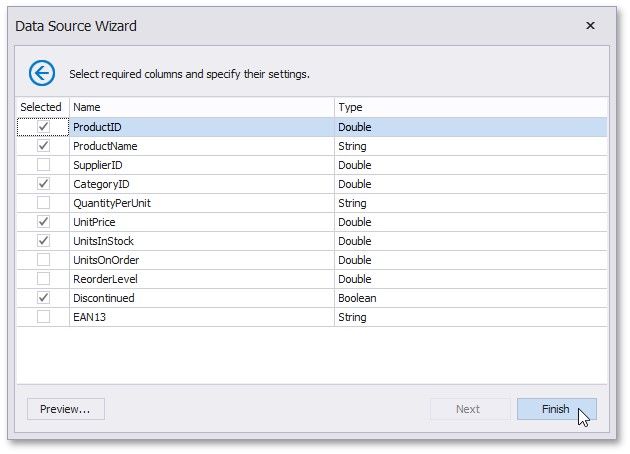Check the EAN13 column checkbox
630x454 pixels.
coord(43,317)
